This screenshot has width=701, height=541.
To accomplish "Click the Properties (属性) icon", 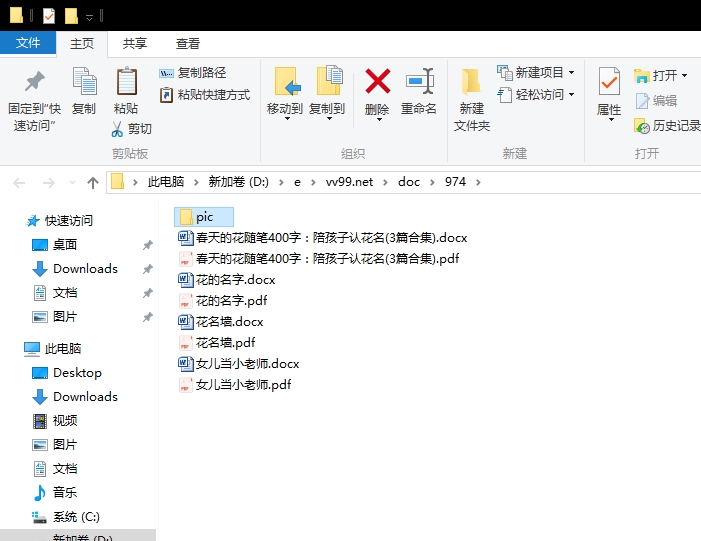I will pyautogui.click(x=609, y=81).
